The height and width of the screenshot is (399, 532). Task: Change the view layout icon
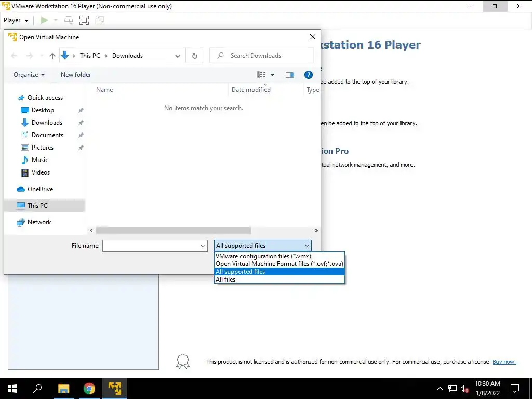[261, 75]
